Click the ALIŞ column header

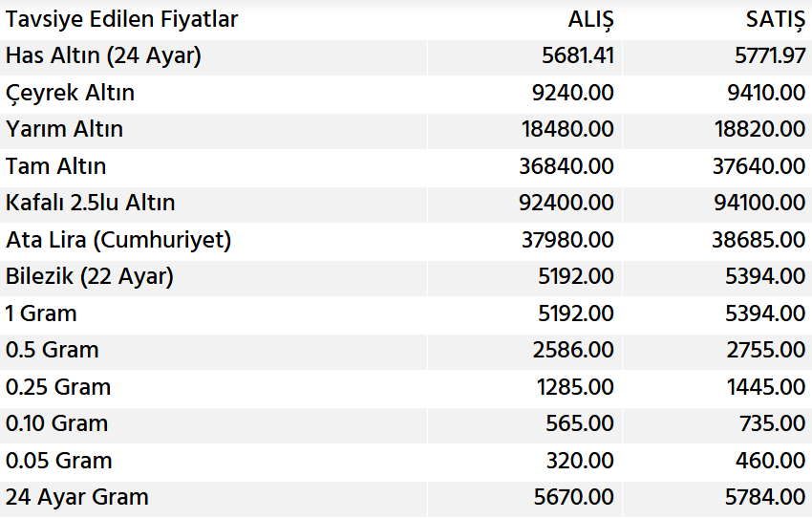pyautogui.click(x=590, y=19)
